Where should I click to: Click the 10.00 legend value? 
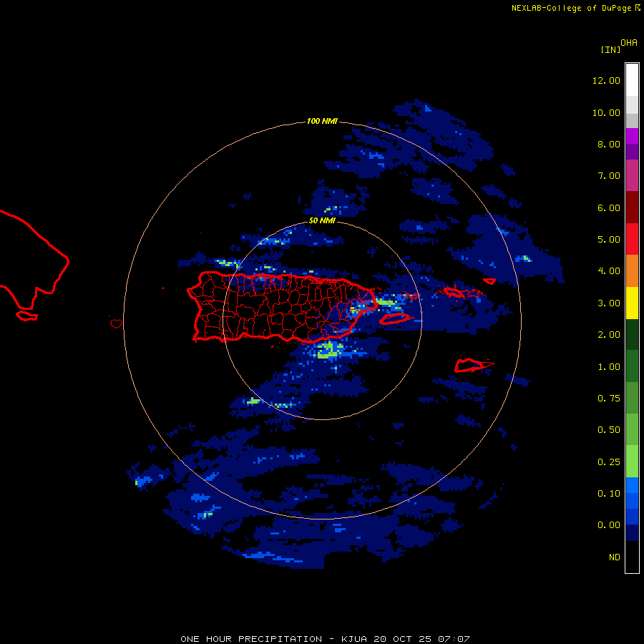606,112
